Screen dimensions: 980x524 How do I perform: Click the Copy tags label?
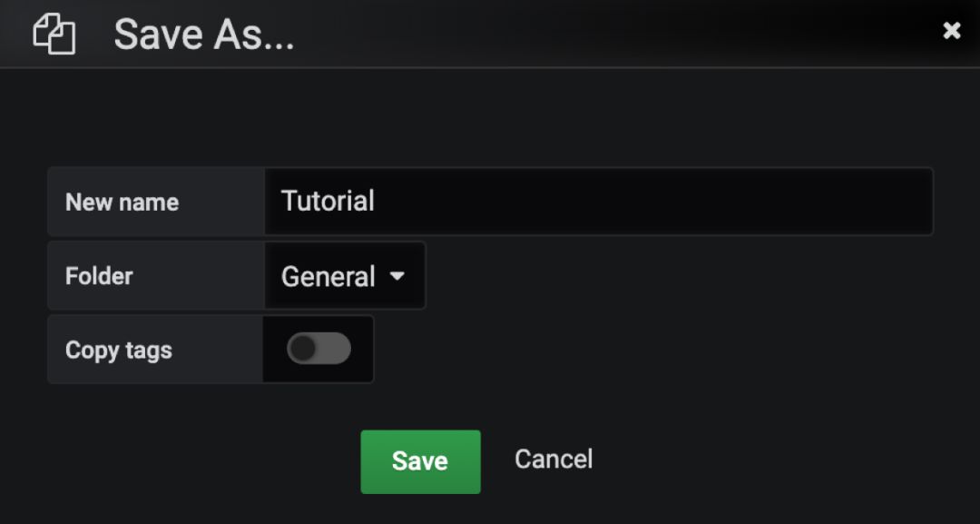(x=118, y=351)
